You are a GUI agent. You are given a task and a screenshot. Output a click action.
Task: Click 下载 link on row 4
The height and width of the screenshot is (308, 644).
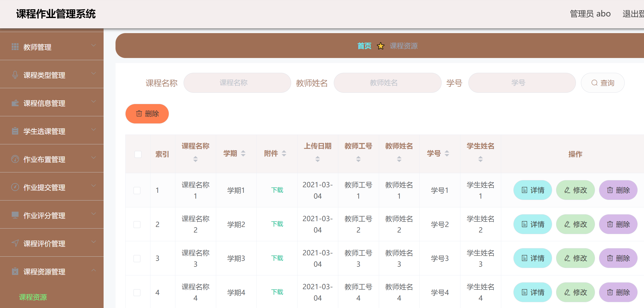pyautogui.click(x=277, y=292)
